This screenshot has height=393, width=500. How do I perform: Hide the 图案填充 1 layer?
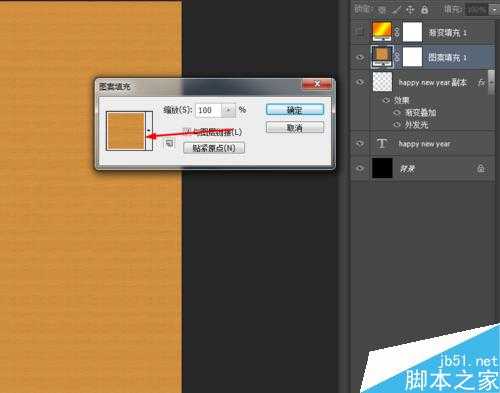[360, 57]
